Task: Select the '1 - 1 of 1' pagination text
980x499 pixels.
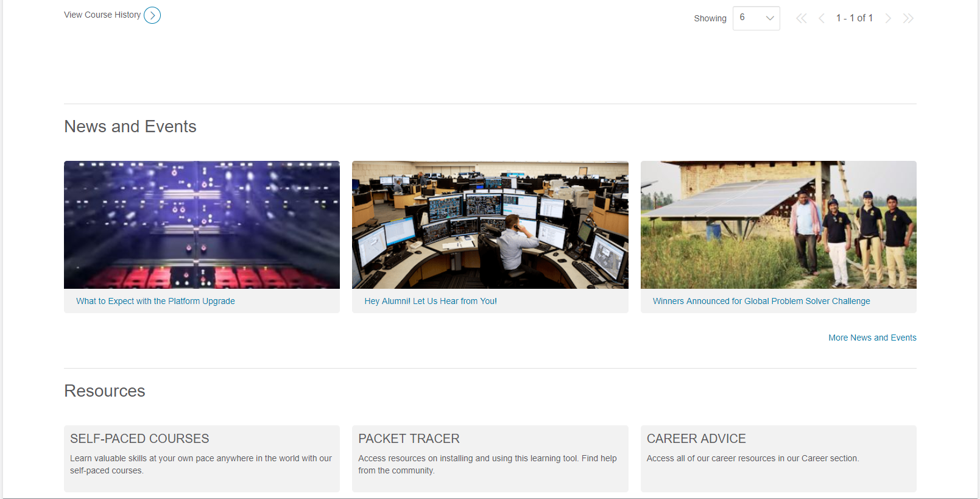Action: pyautogui.click(x=854, y=18)
